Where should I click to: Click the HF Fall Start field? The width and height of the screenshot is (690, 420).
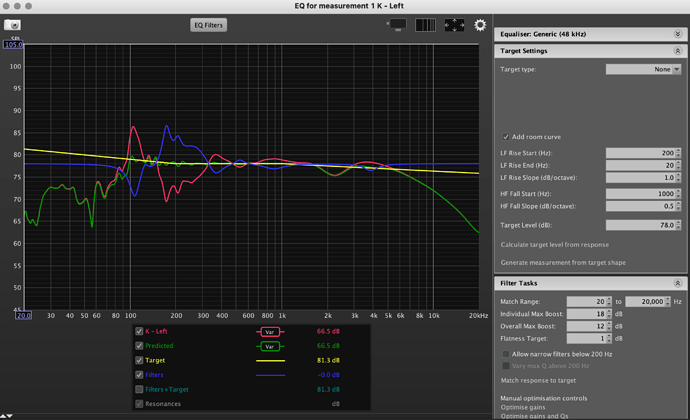(x=640, y=194)
